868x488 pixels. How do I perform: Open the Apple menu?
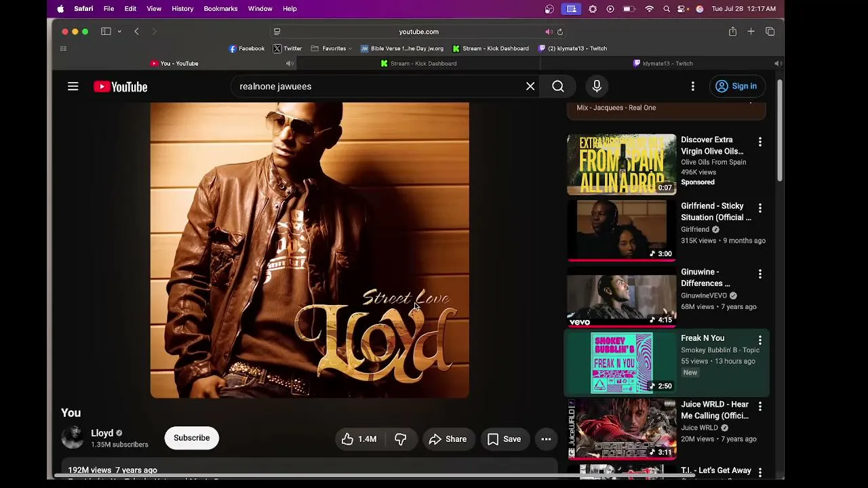(x=60, y=9)
